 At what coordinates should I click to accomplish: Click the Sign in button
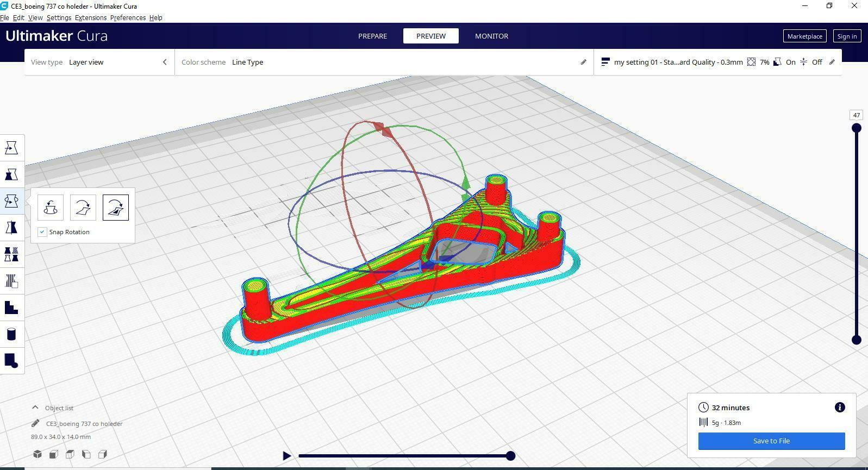[x=847, y=36]
